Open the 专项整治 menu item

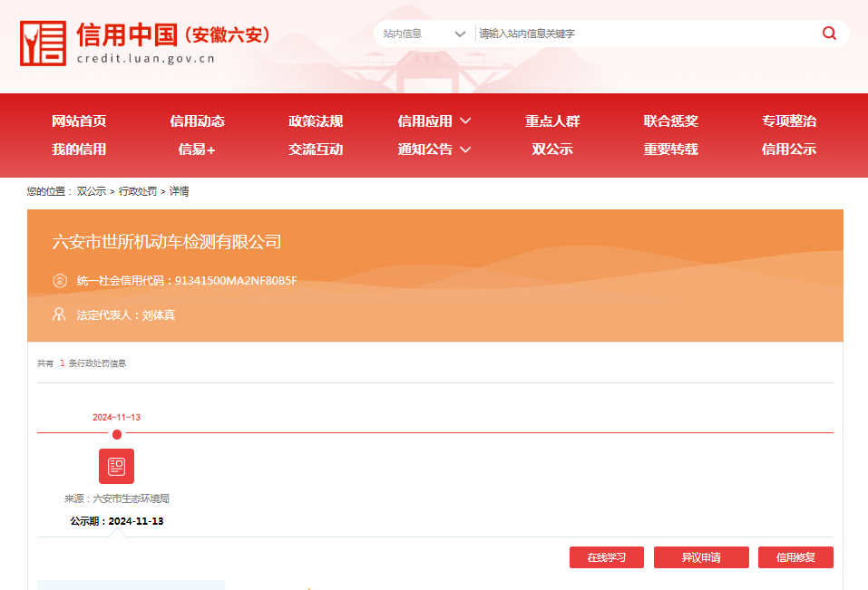(x=789, y=121)
